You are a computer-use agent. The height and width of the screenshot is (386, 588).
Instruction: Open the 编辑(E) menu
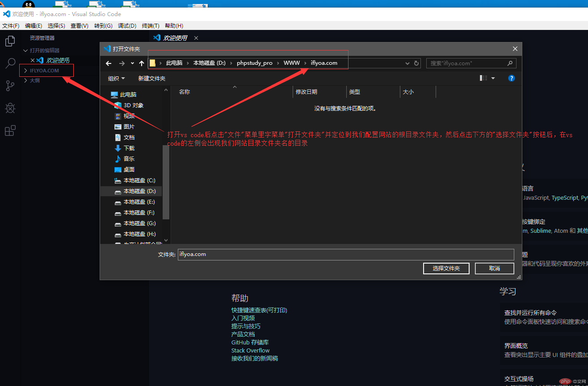34,26
